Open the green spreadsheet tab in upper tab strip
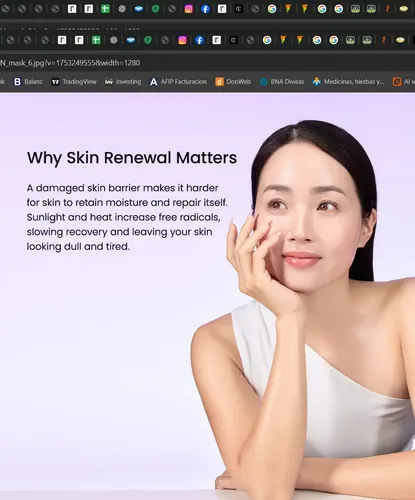The height and width of the screenshot is (500, 415). click(105, 9)
